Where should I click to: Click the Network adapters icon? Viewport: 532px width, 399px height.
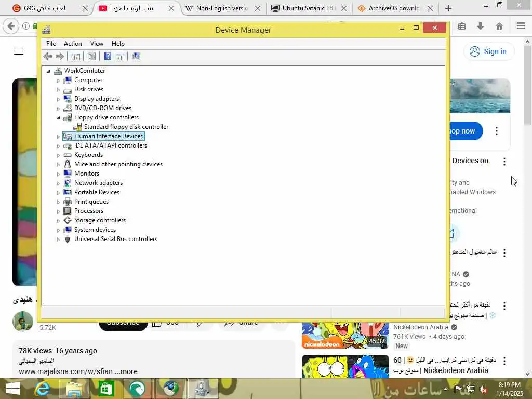click(x=68, y=183)
